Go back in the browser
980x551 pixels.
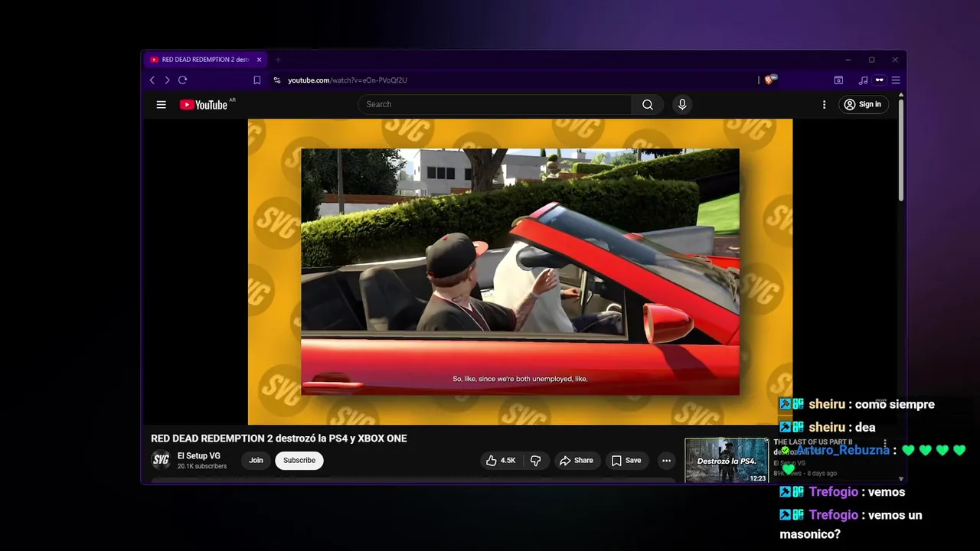[152, 80]
